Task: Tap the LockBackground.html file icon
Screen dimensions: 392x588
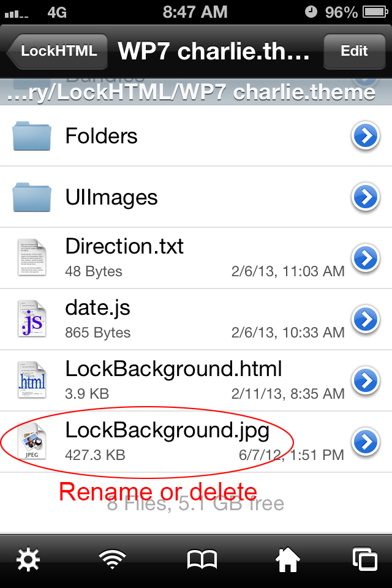Action: (x=31, y=380)
